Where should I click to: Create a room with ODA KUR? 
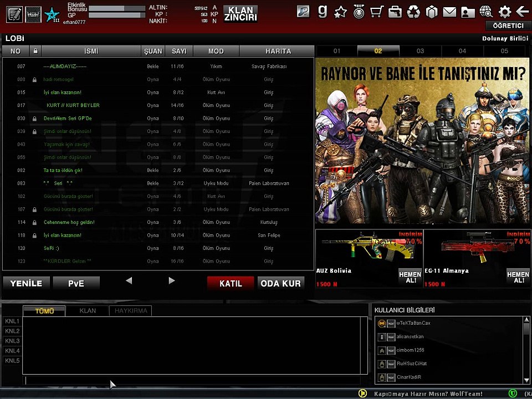(280, 283)
